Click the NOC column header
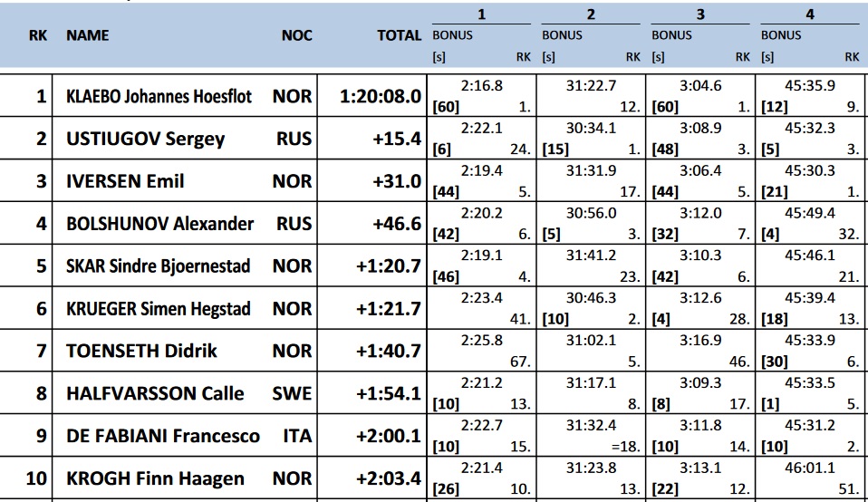The image size is (868, 502). point(296,35)
